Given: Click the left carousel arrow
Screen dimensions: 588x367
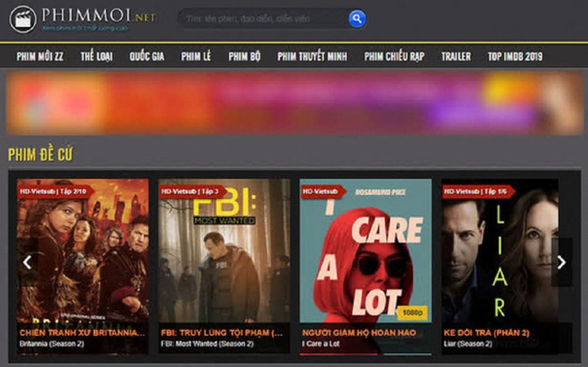Looking at the screenshot, I should click(27, 262).
